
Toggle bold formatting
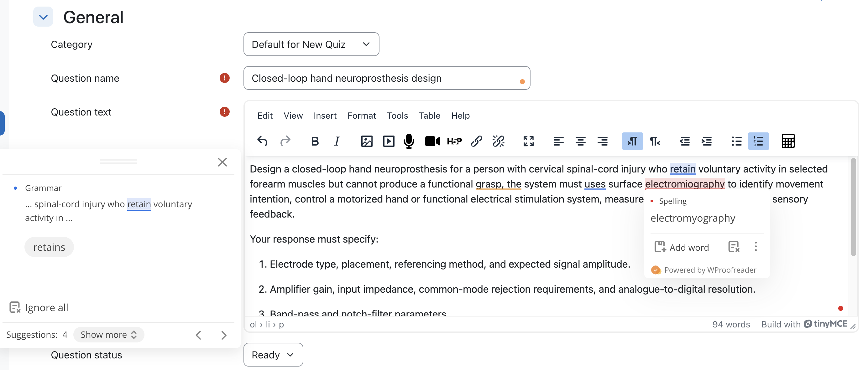pos(315,141)
